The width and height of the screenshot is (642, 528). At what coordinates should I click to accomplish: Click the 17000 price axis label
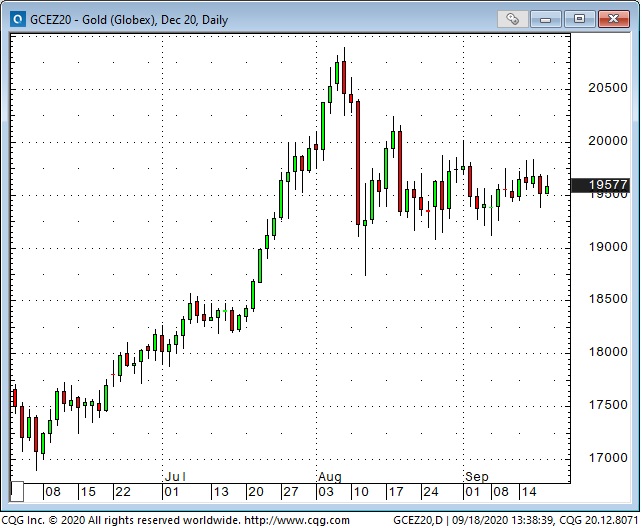point(608,458)
